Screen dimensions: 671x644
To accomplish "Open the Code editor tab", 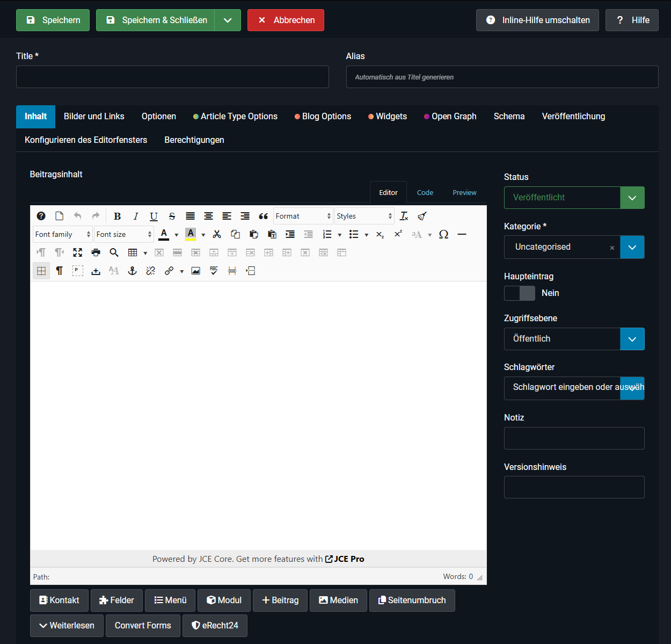I will coord(425,193).
